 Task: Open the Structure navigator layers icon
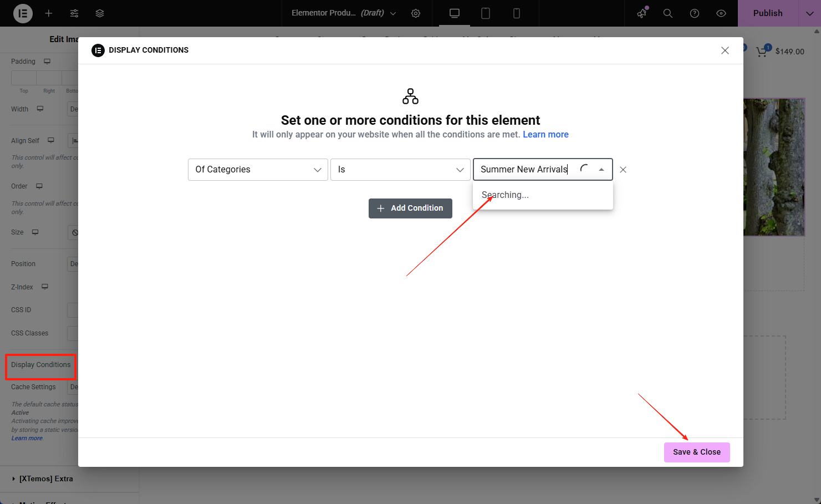point(100,13)
